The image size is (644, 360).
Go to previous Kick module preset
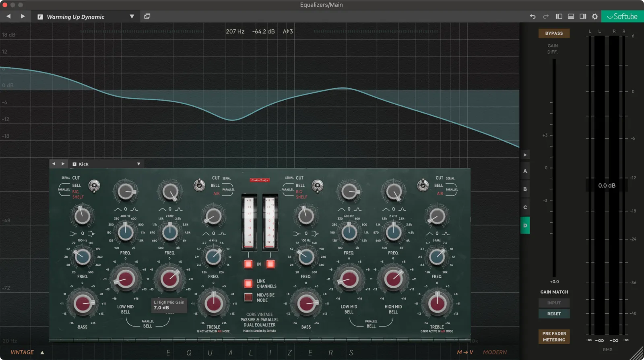[x=54, y=164]
